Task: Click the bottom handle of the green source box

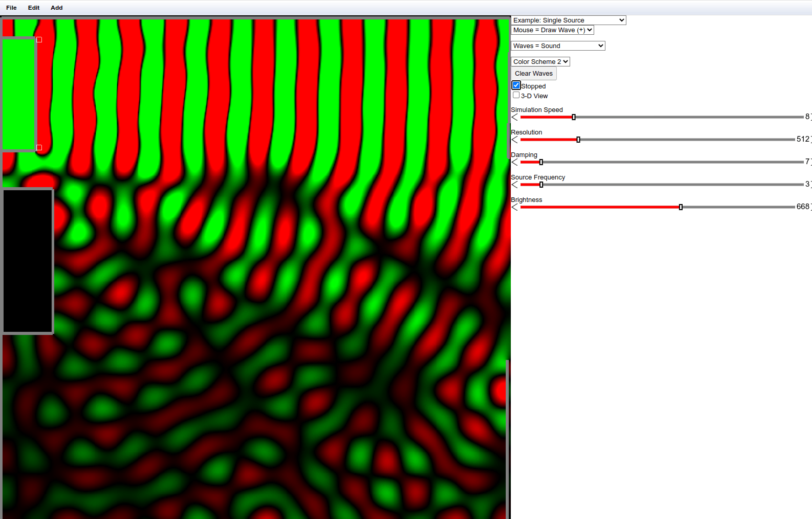Action: click(x=39, y=148)
